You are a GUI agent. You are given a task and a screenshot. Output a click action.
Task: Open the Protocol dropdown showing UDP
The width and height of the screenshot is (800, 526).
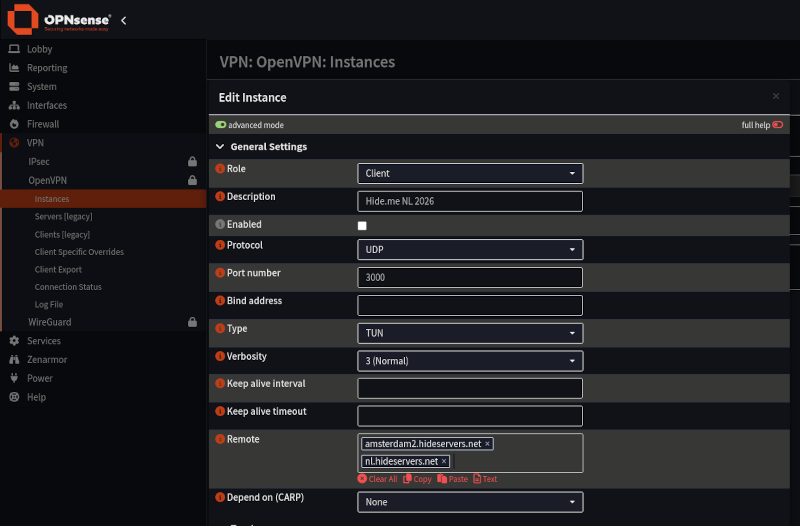[470, 249]
